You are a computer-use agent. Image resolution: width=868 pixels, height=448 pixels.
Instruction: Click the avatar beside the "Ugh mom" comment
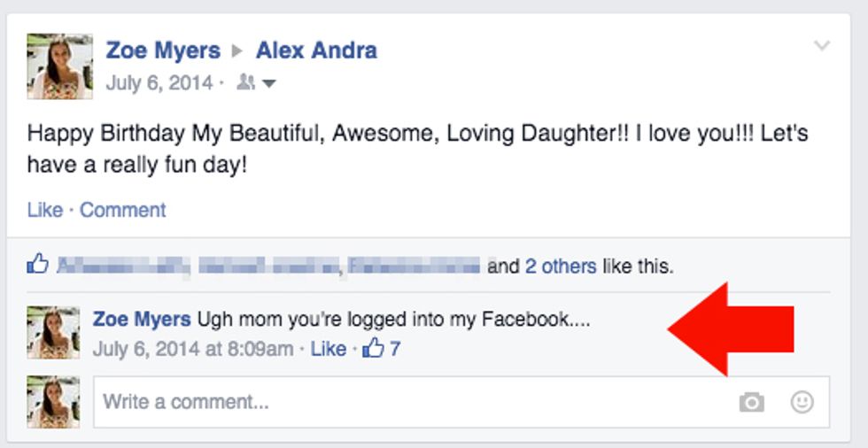click(53, 332)
